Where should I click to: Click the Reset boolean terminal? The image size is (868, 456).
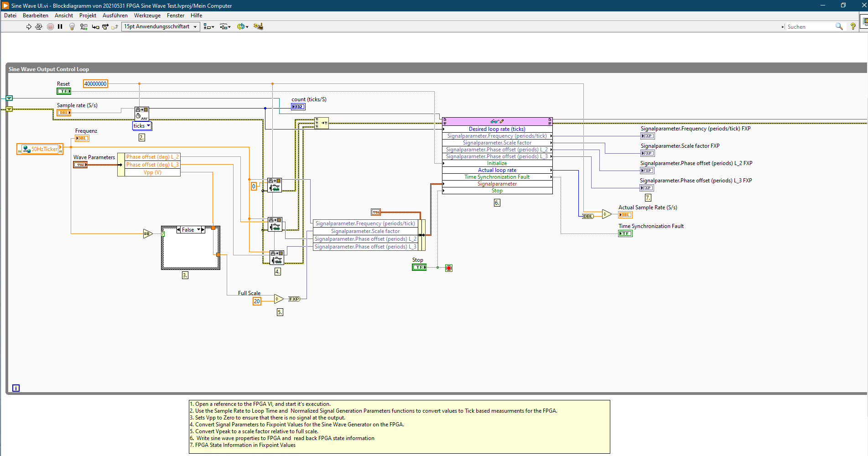[x=63, y=91]
